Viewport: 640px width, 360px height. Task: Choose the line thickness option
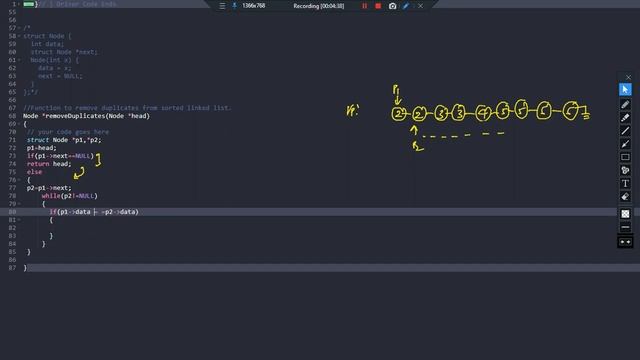pos(625,227)
